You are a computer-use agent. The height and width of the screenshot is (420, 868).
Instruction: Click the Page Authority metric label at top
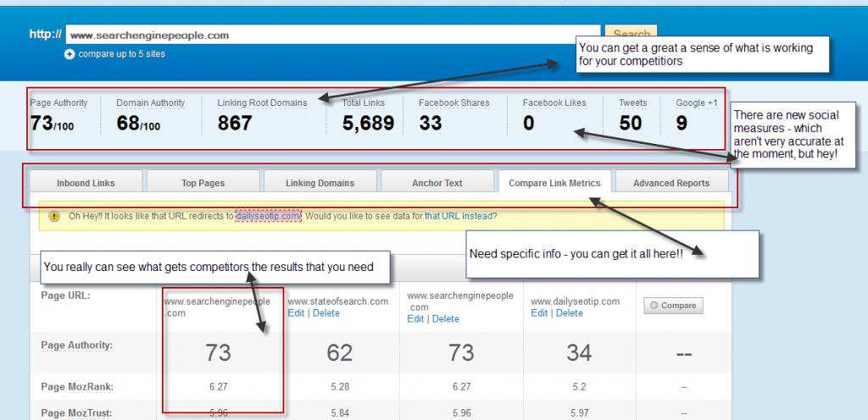click(x=58, y=102)
